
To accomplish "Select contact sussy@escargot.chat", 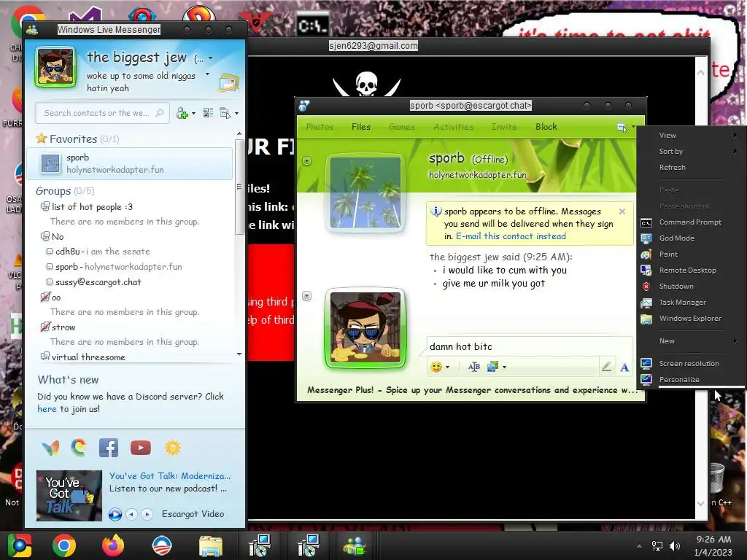I will click(x=98, y=282).
